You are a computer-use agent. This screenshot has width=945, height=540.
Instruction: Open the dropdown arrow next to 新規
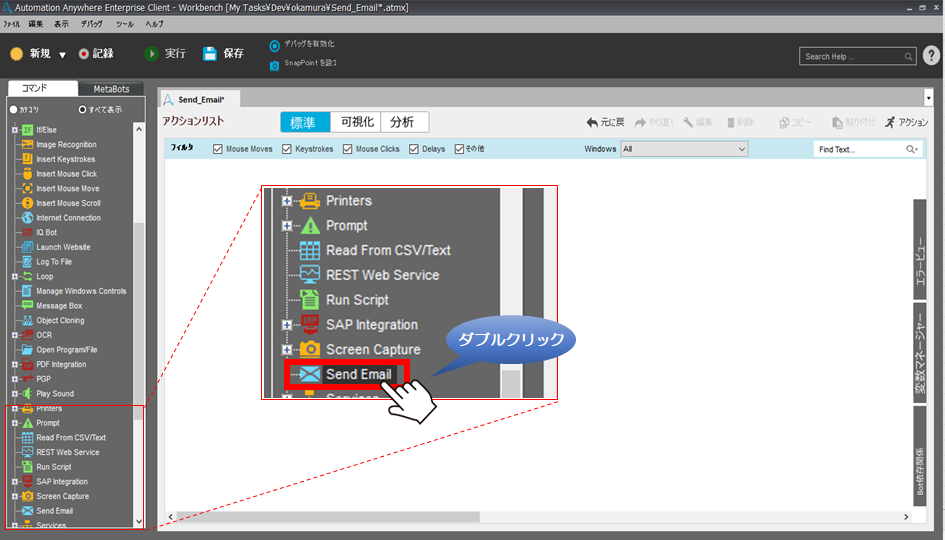coord(62,55)
